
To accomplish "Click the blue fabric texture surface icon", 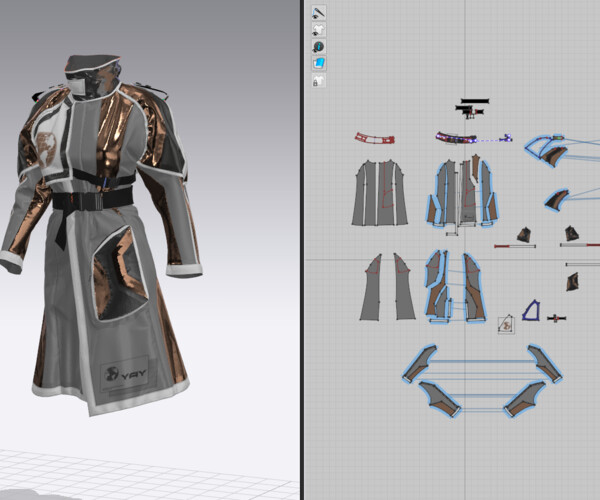I will tap(318, 64).
